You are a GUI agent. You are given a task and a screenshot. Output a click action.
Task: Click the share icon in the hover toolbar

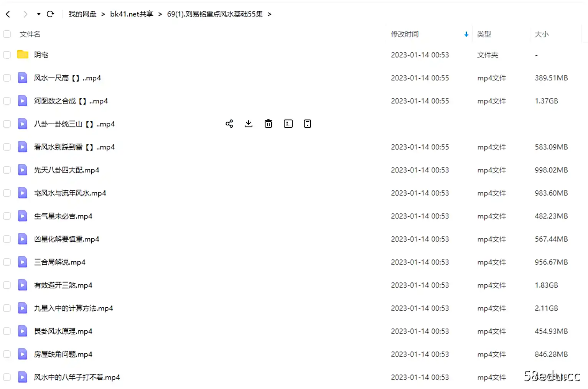click(x=229, y=124)
